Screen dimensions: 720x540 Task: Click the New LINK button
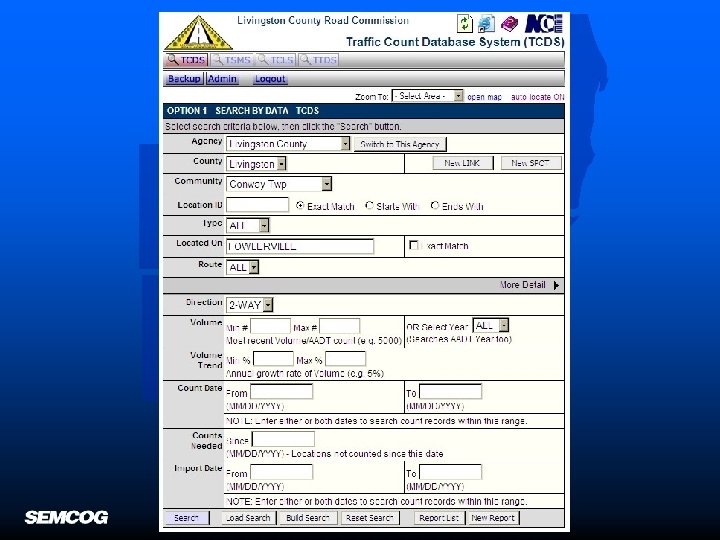click(x=462, y=163)
